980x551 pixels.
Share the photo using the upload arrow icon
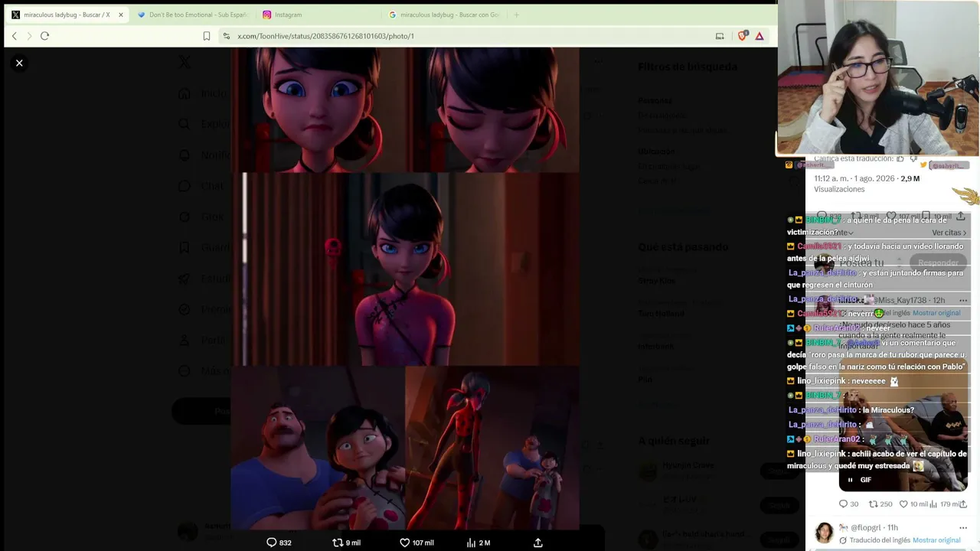tap(538, 543)
